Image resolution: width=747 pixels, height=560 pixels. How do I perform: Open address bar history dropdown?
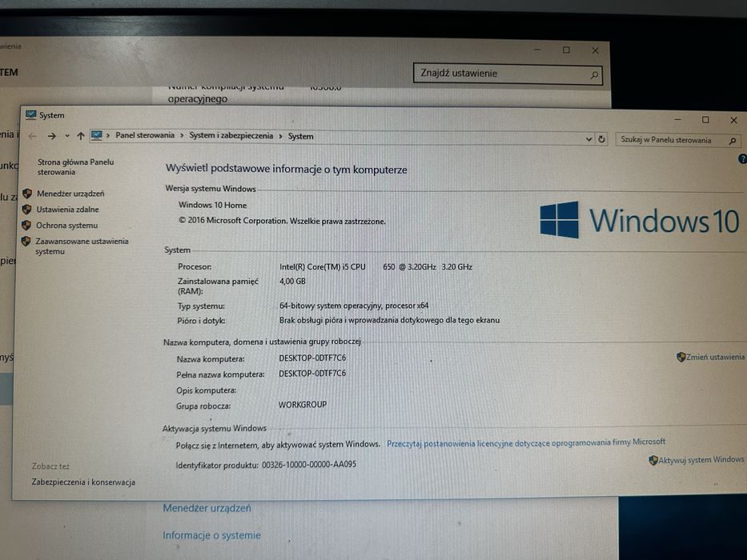(x=588, y=139)
